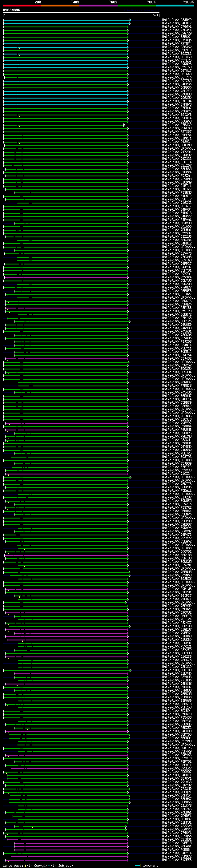The image size is (197, 868).
Task: Open hit UniRef100_A8JDV9
Action: click(177, 20)
